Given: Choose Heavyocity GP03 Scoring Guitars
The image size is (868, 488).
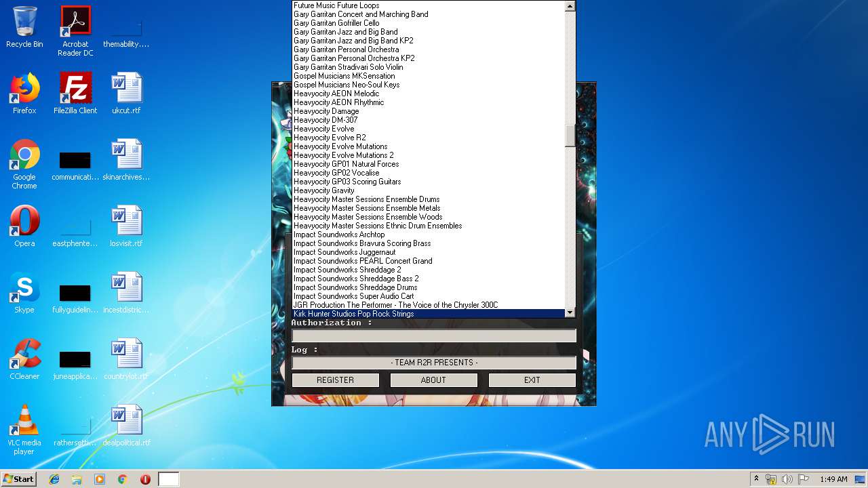Looking at the screenshot, I should pyautogui.click(x=429, y=182).
